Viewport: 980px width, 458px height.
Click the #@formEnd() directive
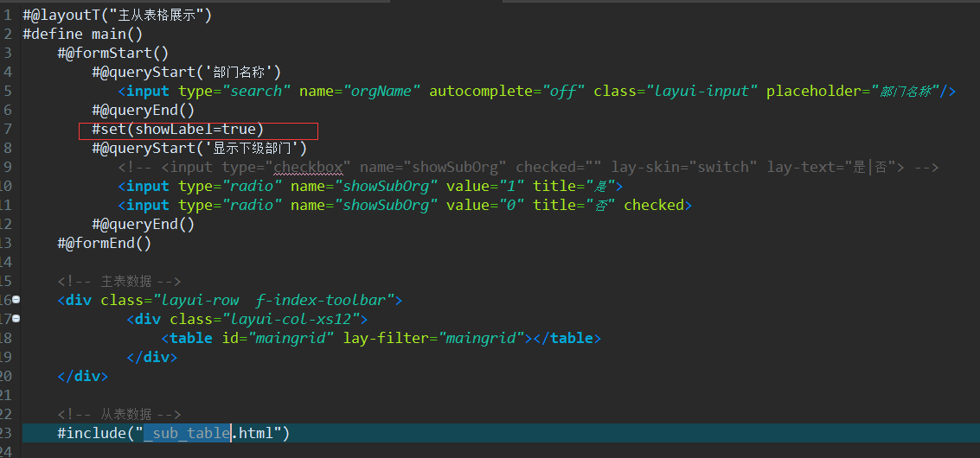click(x=105, y=243)
